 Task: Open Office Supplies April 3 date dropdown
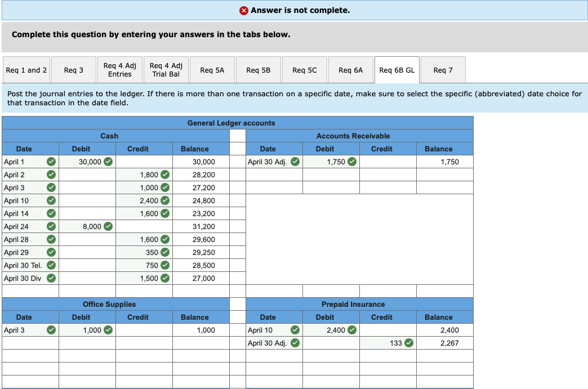(30, 330)
